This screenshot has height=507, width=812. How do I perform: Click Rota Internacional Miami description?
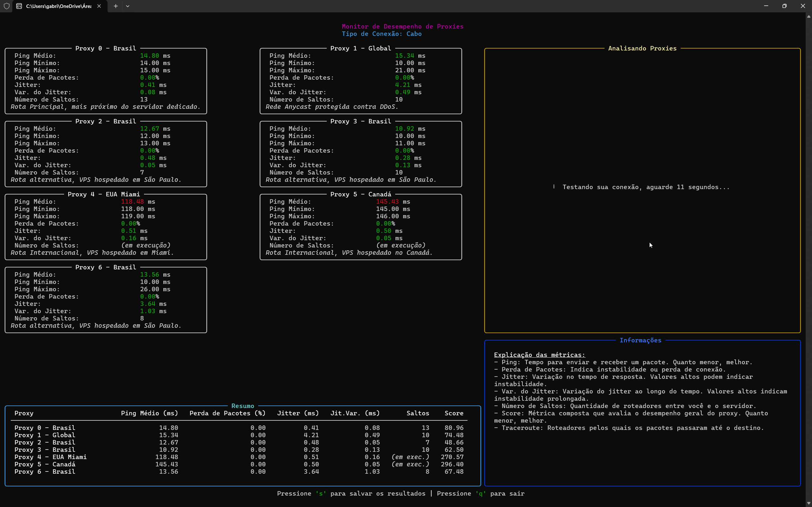[x=92, y=253]
